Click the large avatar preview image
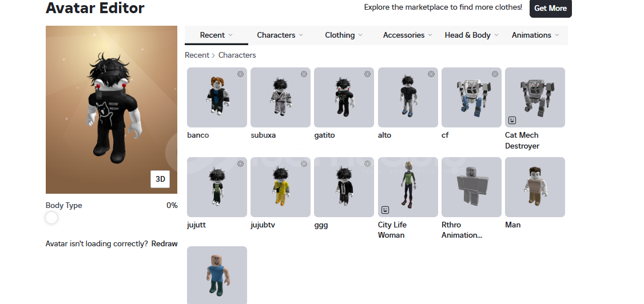The image size is (644, 304). (x=112, y=110)
